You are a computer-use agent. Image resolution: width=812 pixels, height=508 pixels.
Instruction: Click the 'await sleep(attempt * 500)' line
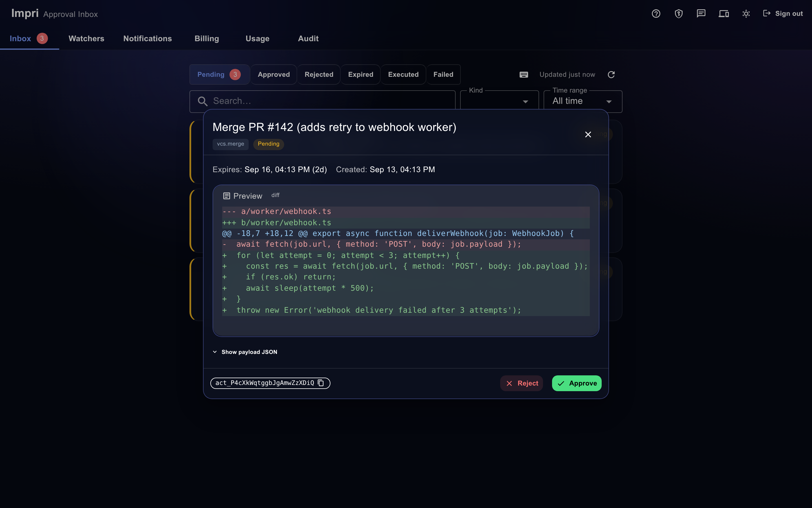406,288
